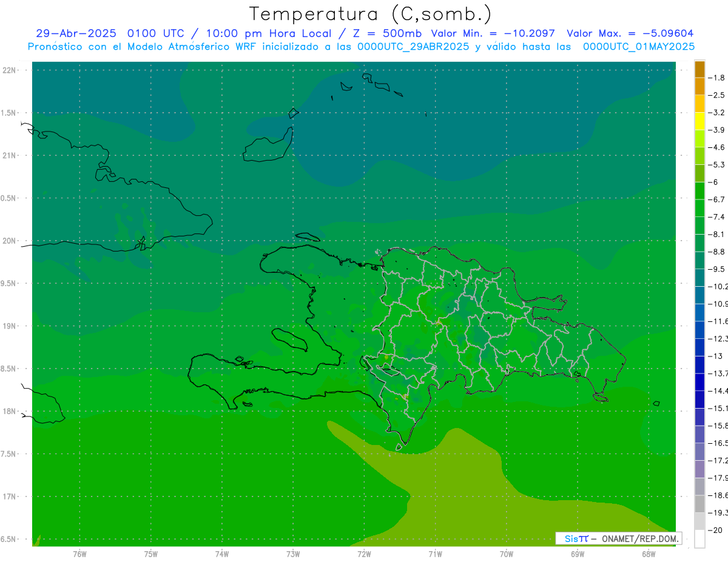Click the "10:00 pm Hora Local" text

[268, 33]
